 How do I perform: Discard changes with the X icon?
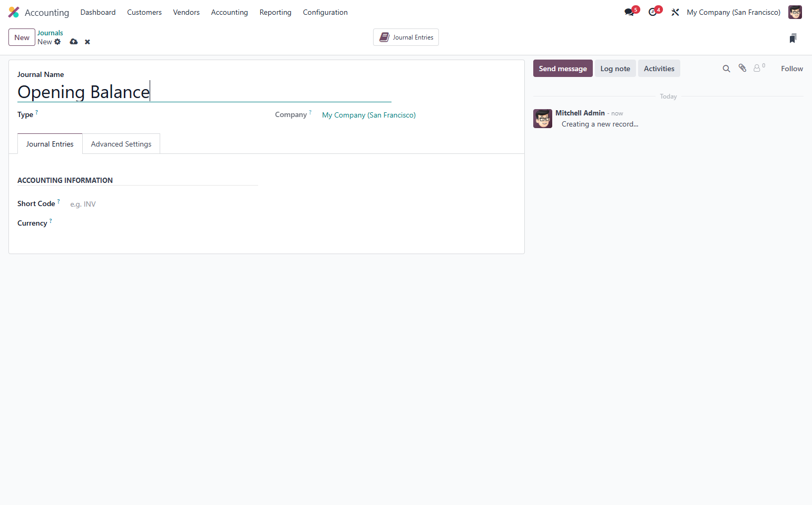pyautogui.click(x=87, y=42)
